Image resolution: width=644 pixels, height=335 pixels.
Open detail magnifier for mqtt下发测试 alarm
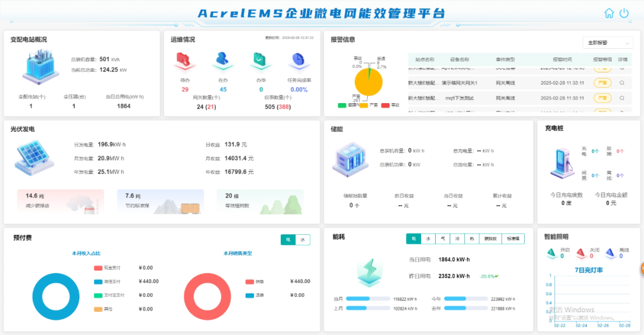point(622,98)
